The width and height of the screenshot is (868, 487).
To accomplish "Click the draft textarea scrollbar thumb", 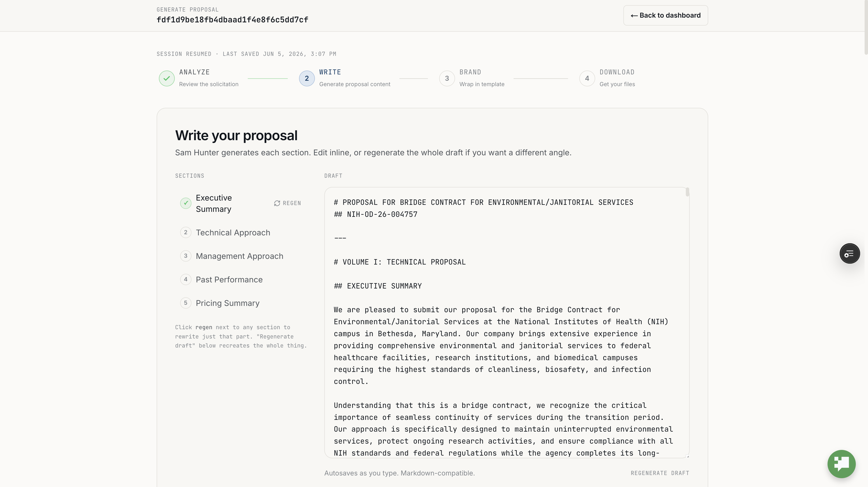I will coord(687,192).
